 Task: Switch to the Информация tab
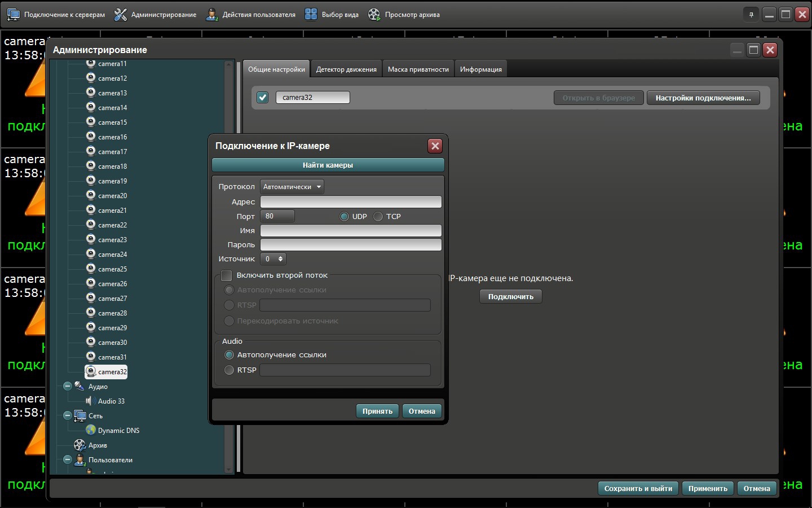[x=481, y=69]
